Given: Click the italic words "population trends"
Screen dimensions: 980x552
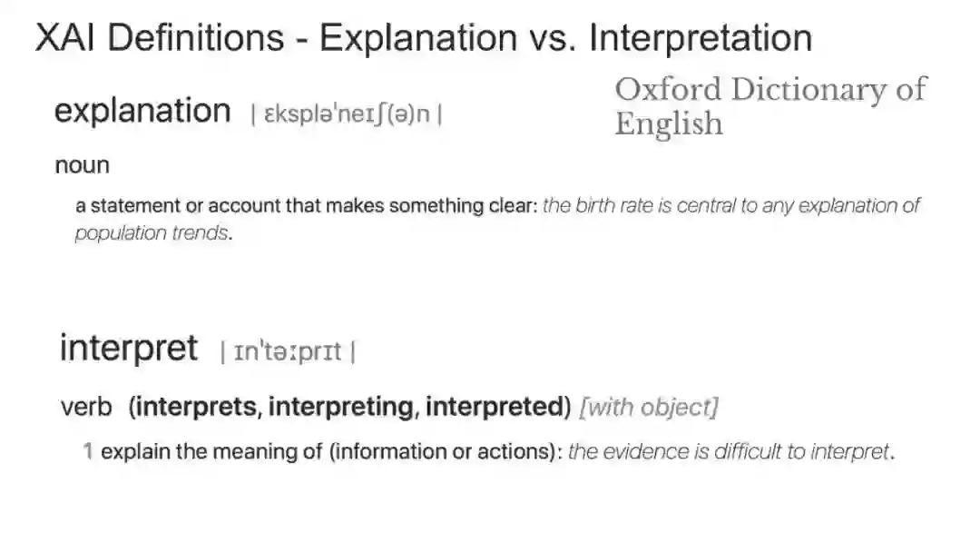Looking at the screenshot, I should point(152,232).
